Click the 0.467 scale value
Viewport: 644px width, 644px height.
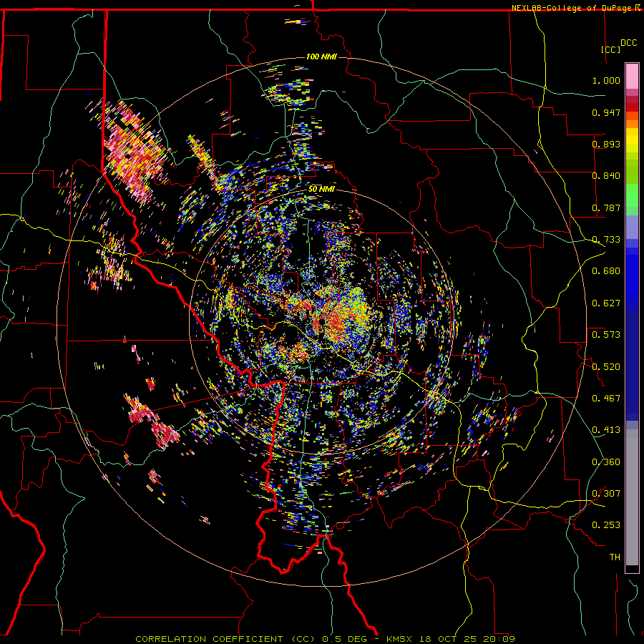point(606,399)
